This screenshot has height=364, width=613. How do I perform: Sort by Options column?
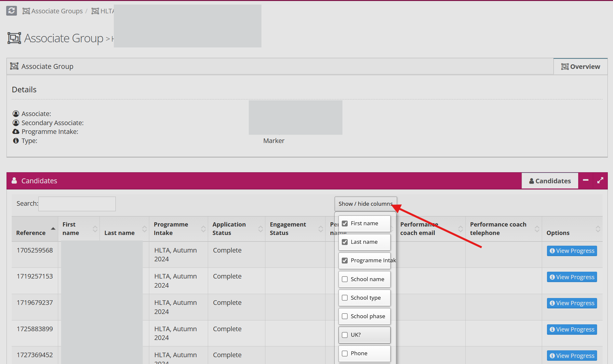572,229
